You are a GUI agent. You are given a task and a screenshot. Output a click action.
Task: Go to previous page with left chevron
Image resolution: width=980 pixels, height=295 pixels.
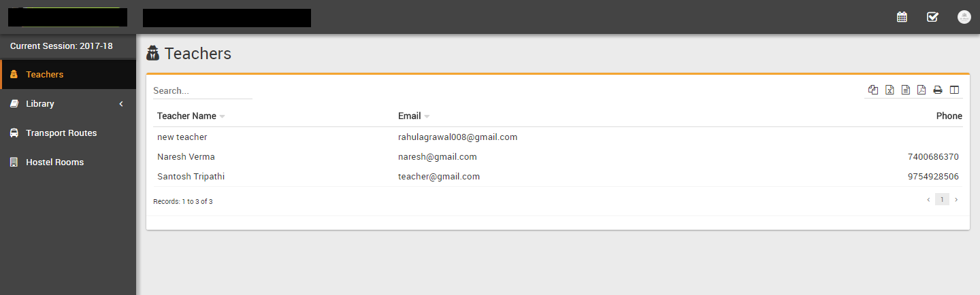tap(928, 199)
